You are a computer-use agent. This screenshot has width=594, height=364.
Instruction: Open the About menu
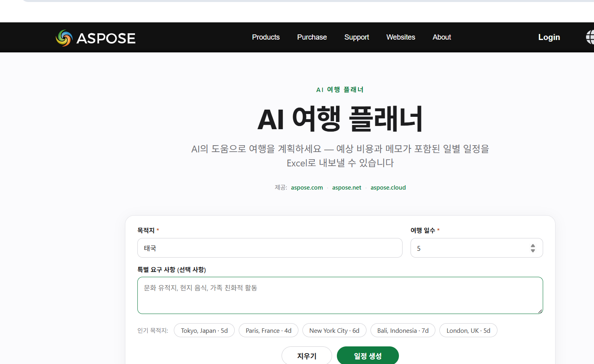point(442,37)
